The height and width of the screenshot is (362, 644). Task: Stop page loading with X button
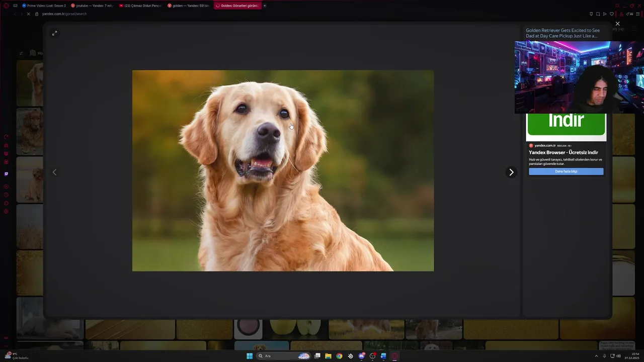click(29, 14)
